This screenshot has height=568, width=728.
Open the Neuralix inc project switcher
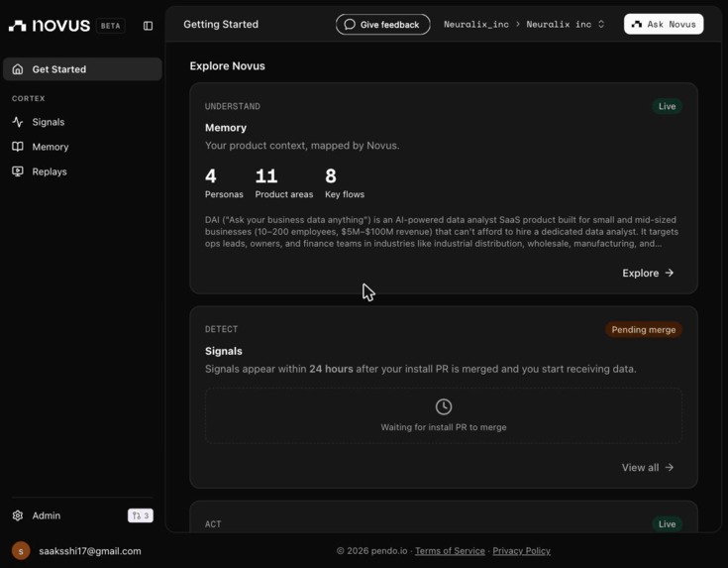point(565,24)
